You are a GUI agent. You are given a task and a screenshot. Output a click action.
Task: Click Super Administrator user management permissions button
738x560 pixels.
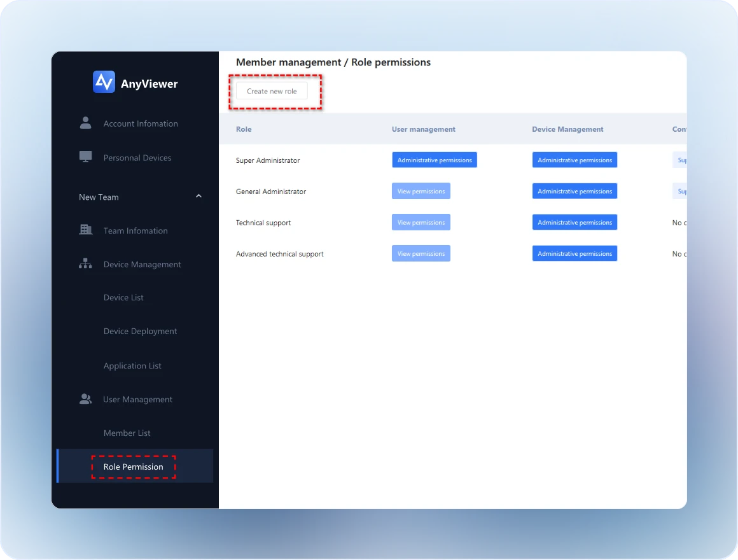[435, 160]
